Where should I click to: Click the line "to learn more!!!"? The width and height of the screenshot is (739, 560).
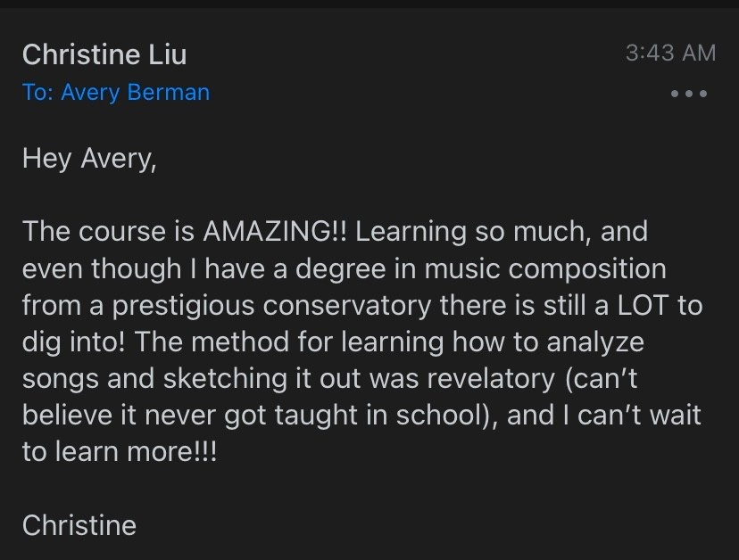tap(120, 452)
